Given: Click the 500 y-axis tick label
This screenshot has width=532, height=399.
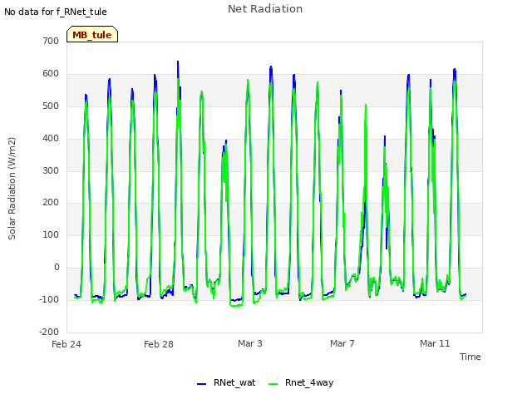Looking at the screenshot, I should point(51,106).
